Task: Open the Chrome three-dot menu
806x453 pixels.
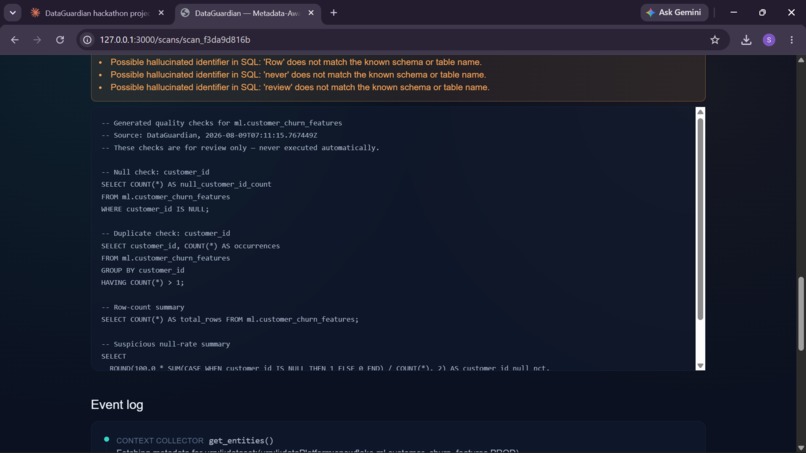Action: pos(792,40)
